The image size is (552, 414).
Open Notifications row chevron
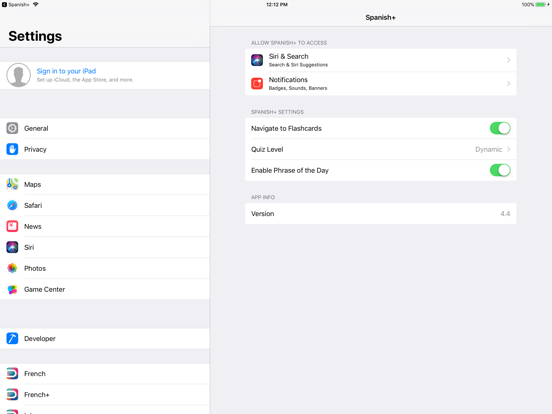[x=509, y=84]
